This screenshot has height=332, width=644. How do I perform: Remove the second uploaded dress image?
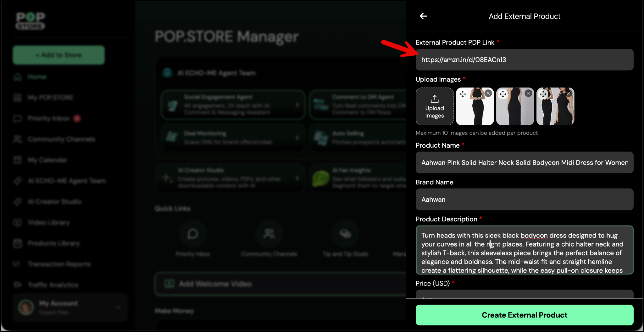coord(528,93)
